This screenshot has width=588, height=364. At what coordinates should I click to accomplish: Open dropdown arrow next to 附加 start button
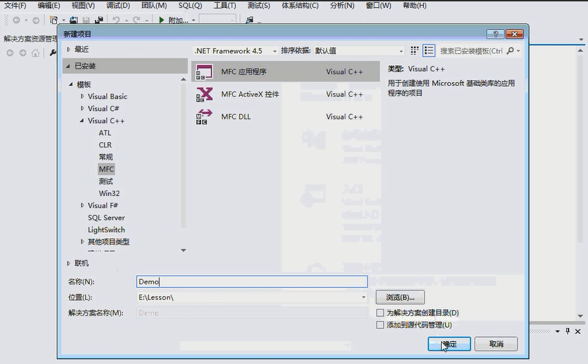[193, 20]
